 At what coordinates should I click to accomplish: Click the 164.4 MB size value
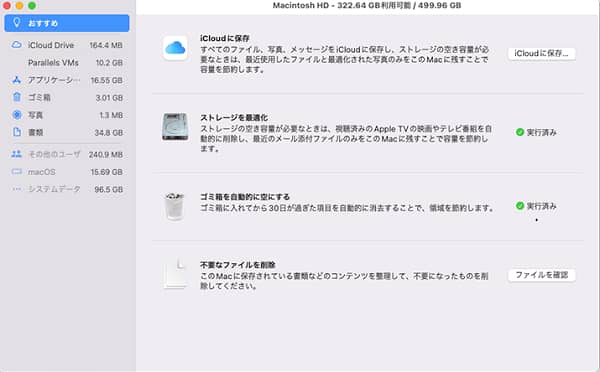coord(106,45)
